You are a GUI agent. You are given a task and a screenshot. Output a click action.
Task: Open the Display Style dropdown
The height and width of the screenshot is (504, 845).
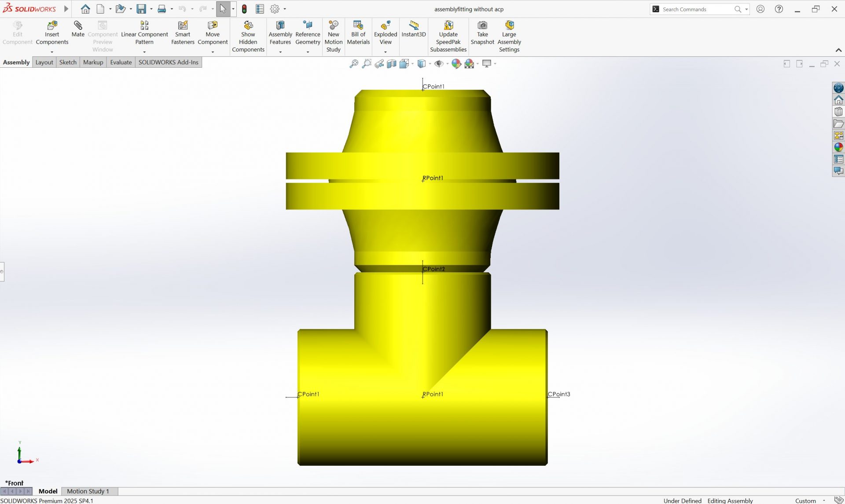click(429, 63)
